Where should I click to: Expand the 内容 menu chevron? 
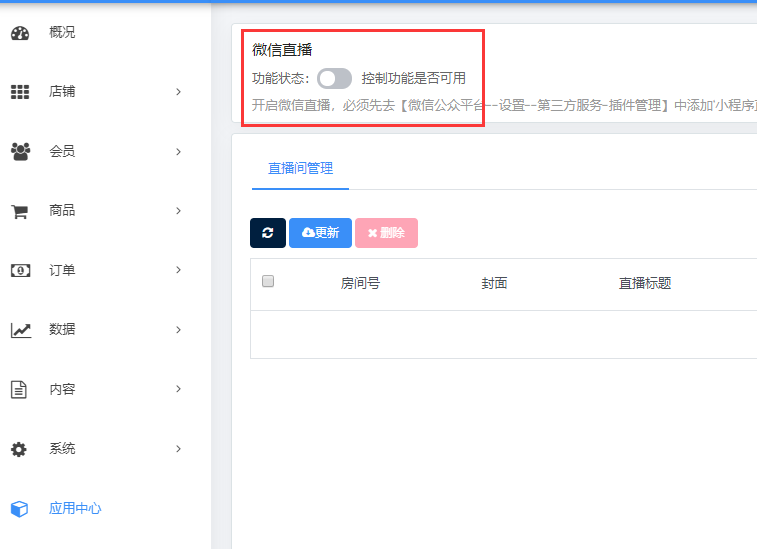179,389
